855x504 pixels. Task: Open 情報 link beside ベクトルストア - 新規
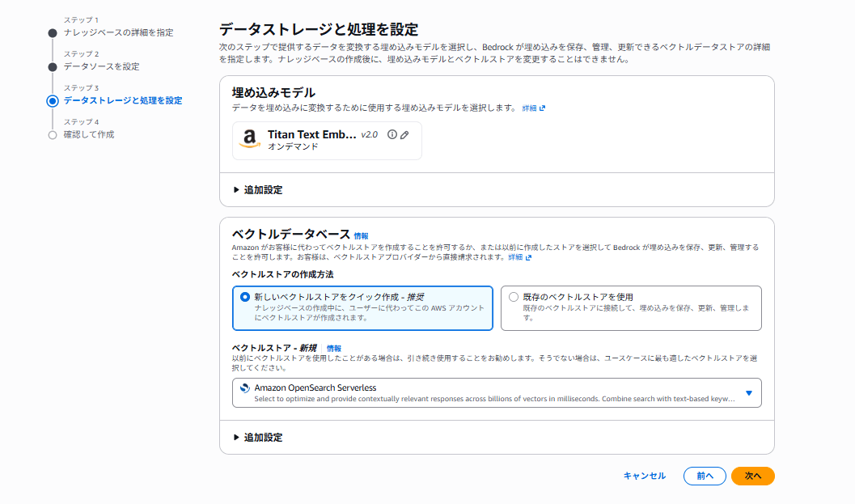coord(334,349)
